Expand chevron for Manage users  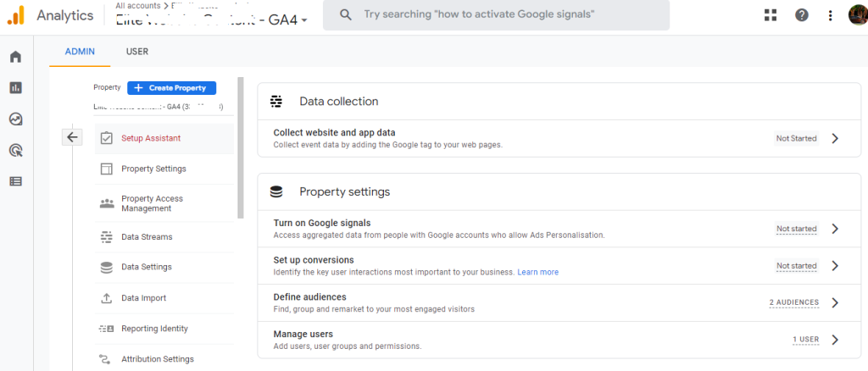click(x=835, y=340)
